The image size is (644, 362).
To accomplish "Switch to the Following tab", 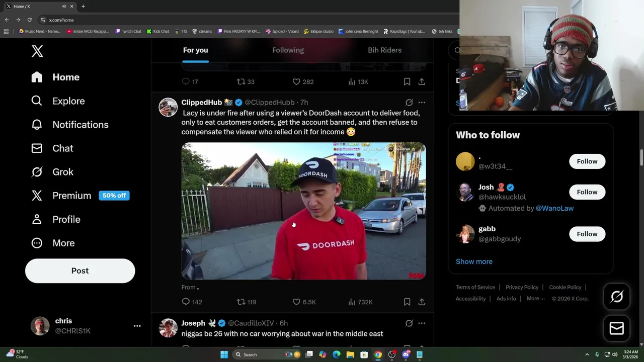I will [288, 50].
